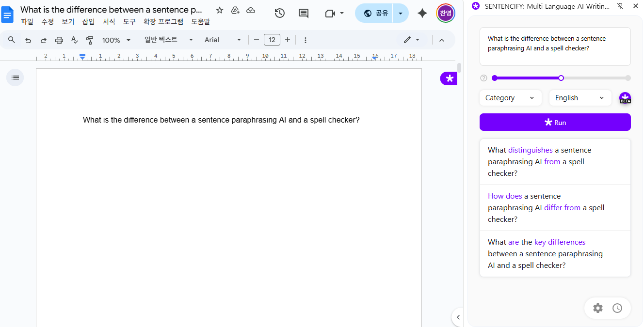Viewport: 644px width, 327px height.
Task: Click the document sentence text
Action: (x=221, y=120)
